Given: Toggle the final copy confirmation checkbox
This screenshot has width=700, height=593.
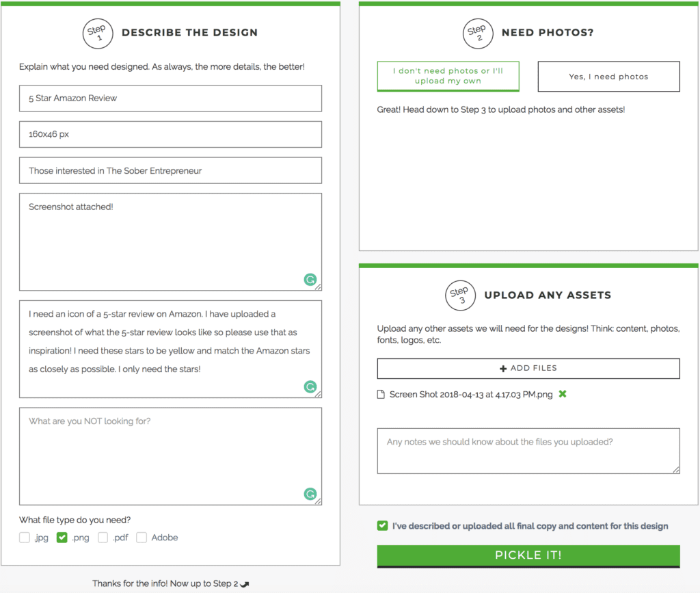Looking at the screenshot, I should click(383, 525).
